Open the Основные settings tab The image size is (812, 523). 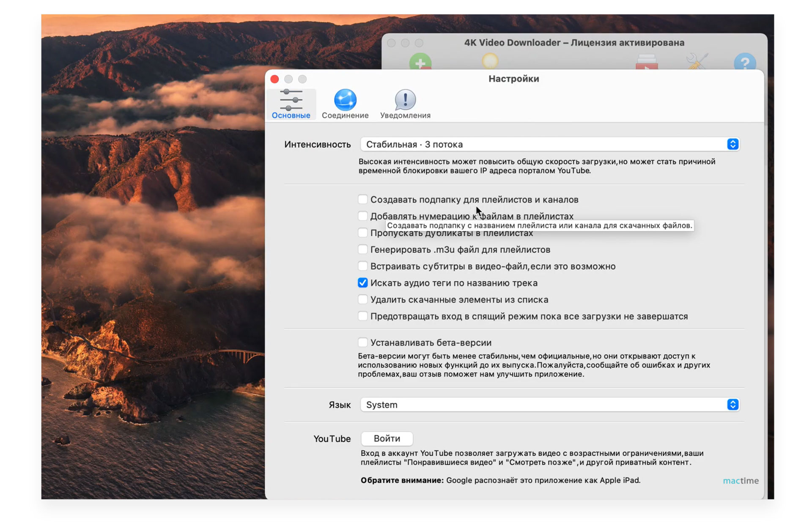click(x=291, y=104)
